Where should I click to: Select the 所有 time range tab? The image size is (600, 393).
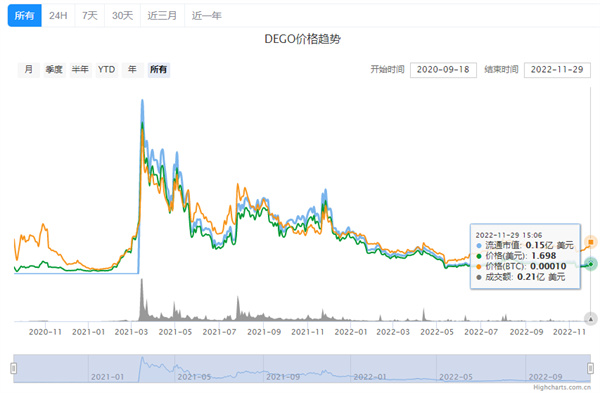click(24, 15)
